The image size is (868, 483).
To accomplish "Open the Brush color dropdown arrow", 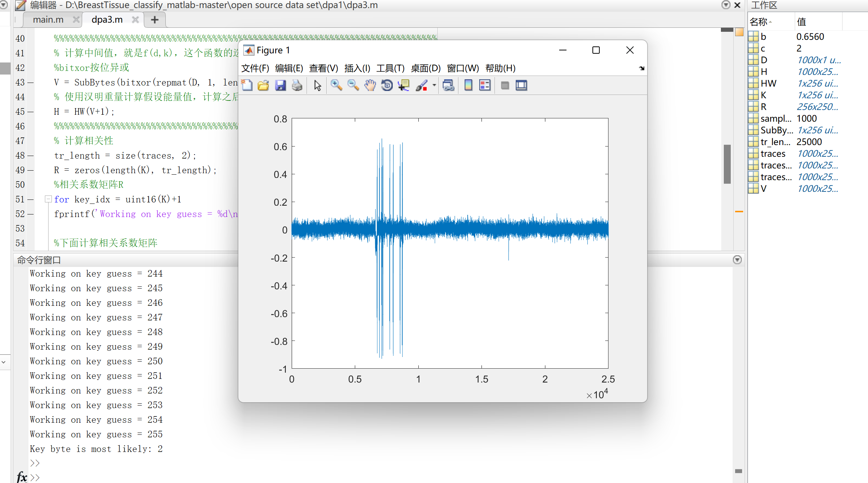I will point(434,85).
